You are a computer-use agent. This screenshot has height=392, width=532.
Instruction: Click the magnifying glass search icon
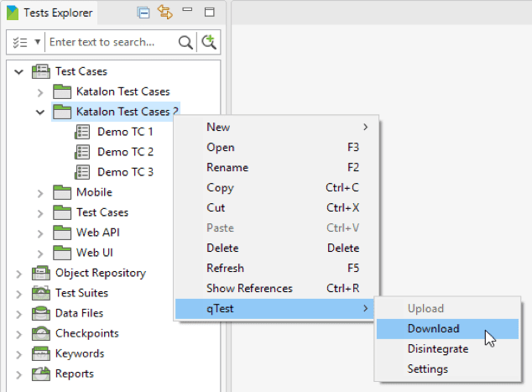[186, 42]
